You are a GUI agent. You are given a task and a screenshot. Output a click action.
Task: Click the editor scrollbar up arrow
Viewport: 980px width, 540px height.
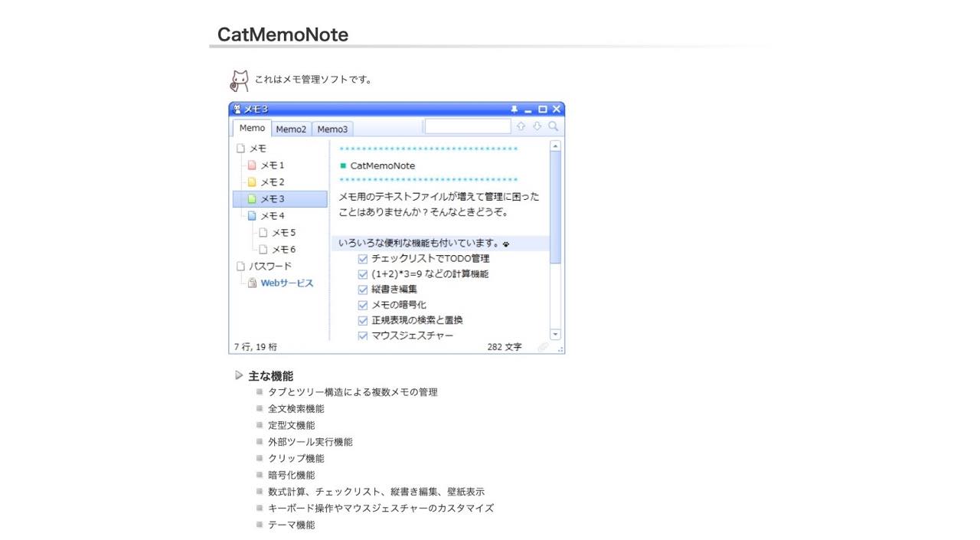556,146
